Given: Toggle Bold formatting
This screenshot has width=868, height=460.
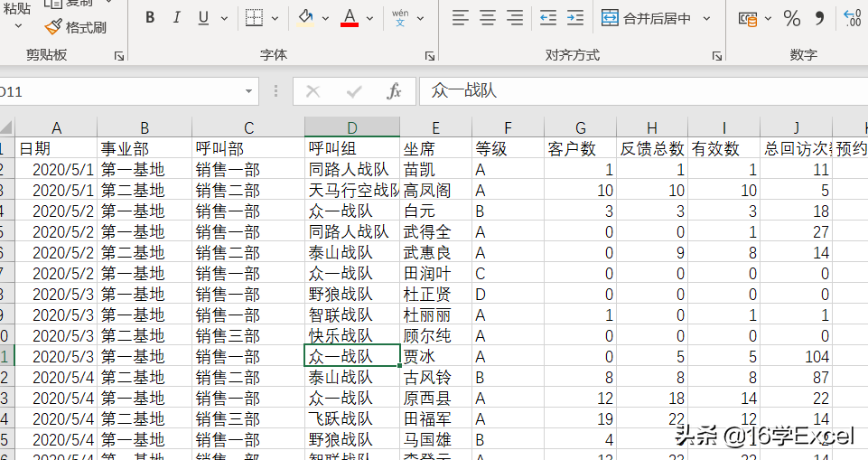Looking at the screenshot, I should (x=150, y=18).
